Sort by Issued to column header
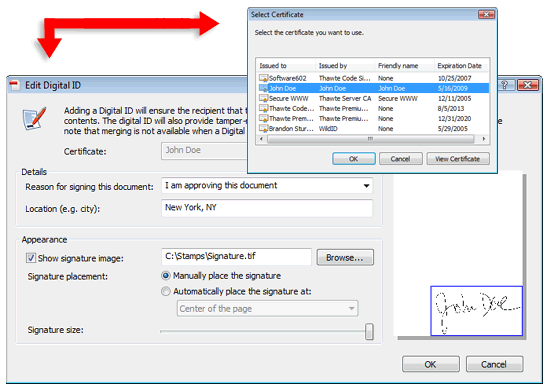The image size is (550, 390). pyautogui.click(x=286, y=66)
